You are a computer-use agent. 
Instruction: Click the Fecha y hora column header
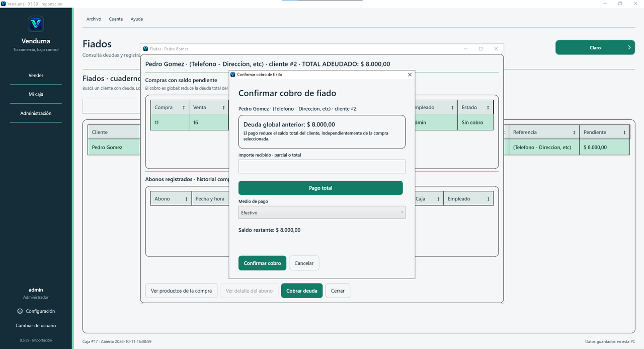[210, 199]
